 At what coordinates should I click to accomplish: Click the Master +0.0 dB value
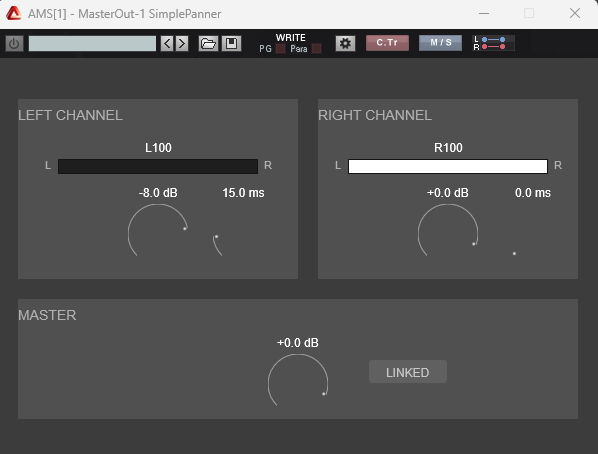(298, 343)
